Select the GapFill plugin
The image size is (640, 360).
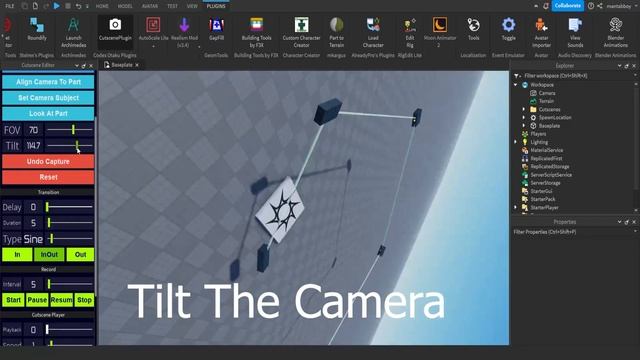click(x=216, y=29)
